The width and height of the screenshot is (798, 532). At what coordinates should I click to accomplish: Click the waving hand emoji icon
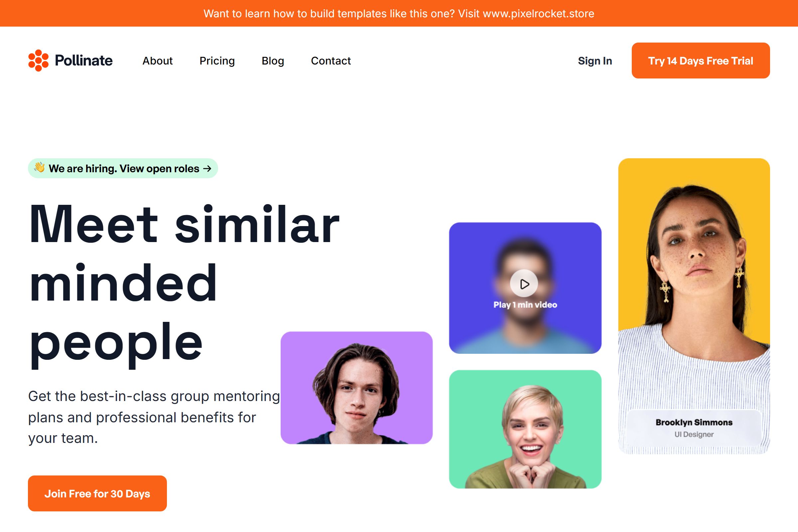point(39,168)
